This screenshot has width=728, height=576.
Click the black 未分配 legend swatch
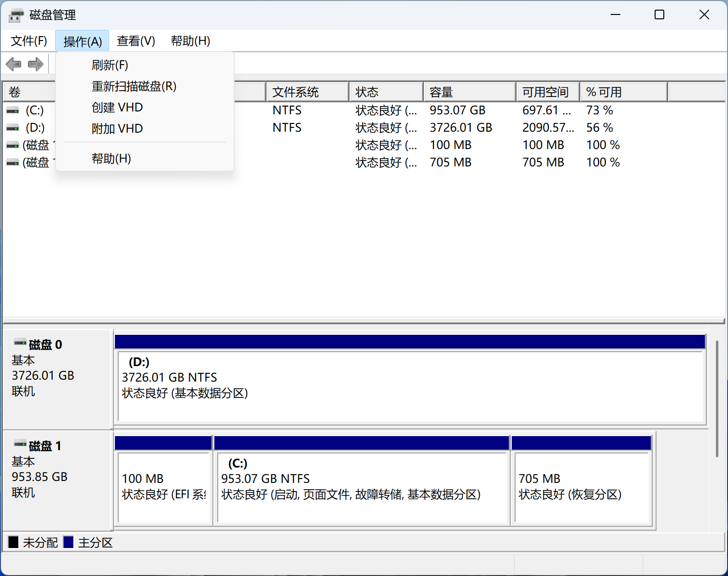[x=14, y=542]
